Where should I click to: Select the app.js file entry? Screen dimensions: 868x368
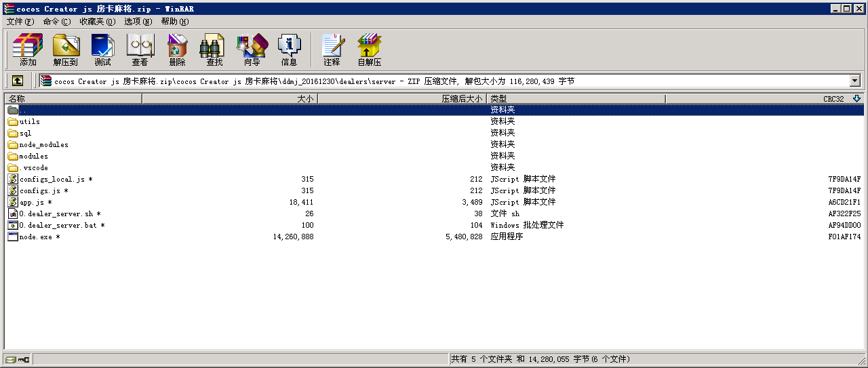(x=31, y=202)
